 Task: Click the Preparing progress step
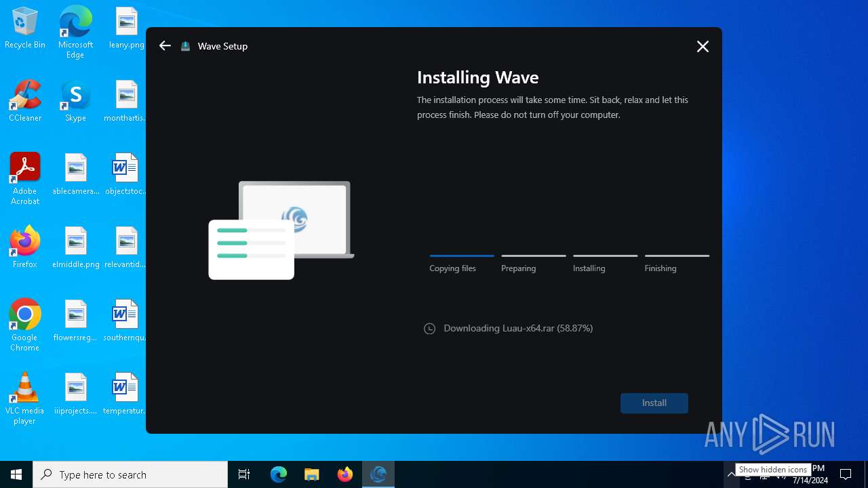click(534, 263)
